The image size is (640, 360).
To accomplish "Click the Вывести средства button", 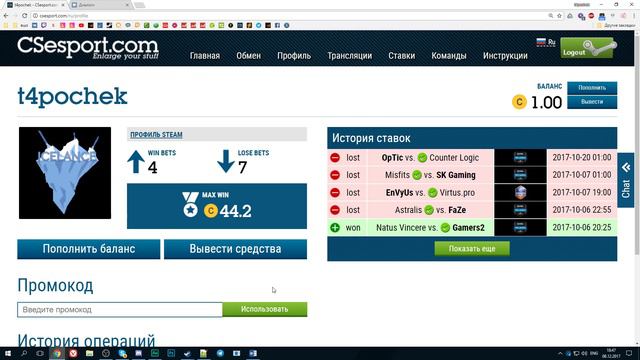I will tap(235, 249).
